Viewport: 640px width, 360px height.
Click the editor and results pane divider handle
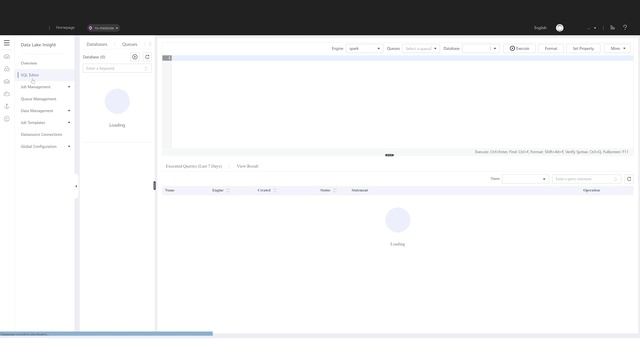389,155
